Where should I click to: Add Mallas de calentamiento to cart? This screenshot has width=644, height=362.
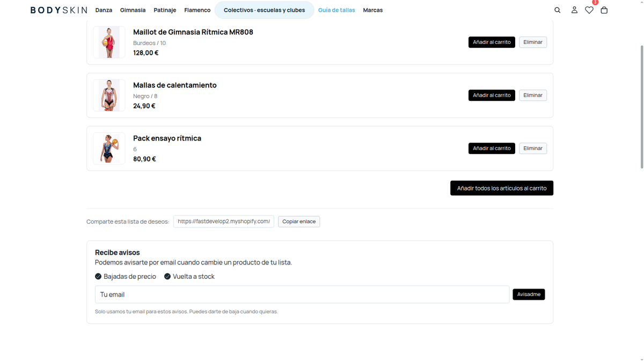(x=492, y=95)
